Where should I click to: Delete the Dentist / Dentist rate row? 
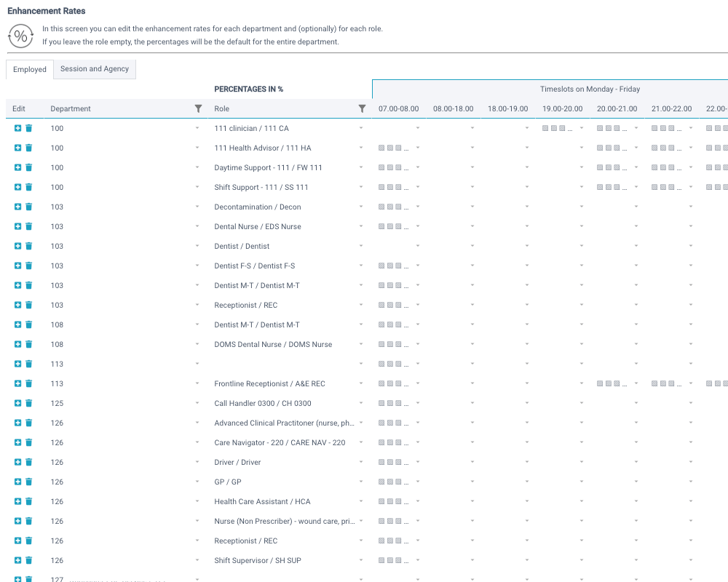(27, 246)
